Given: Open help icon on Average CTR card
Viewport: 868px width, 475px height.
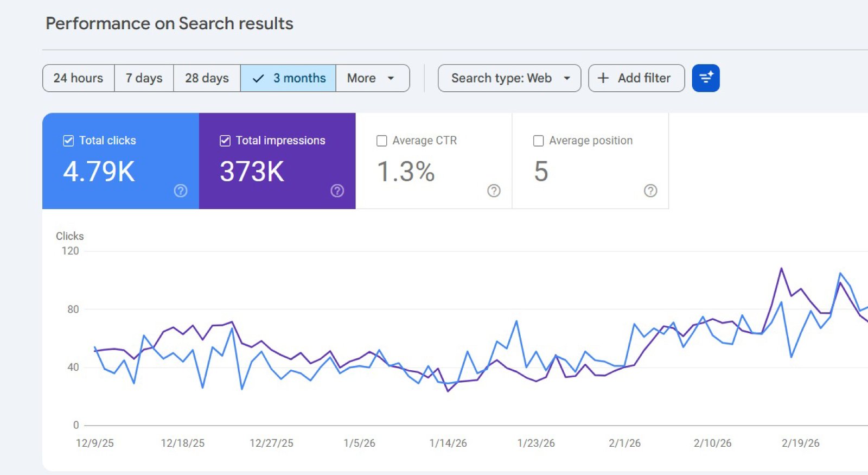Looking at the screenshot, I should (494, 191).
